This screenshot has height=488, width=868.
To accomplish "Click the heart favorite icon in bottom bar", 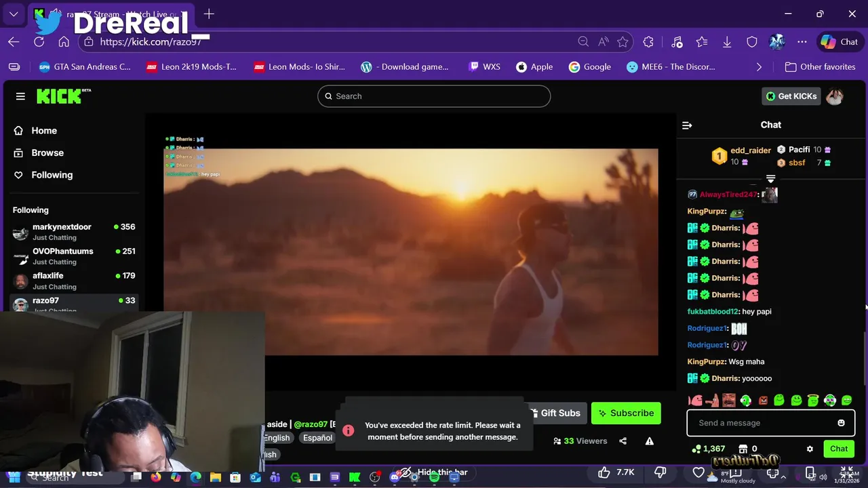I will (698, 472).
